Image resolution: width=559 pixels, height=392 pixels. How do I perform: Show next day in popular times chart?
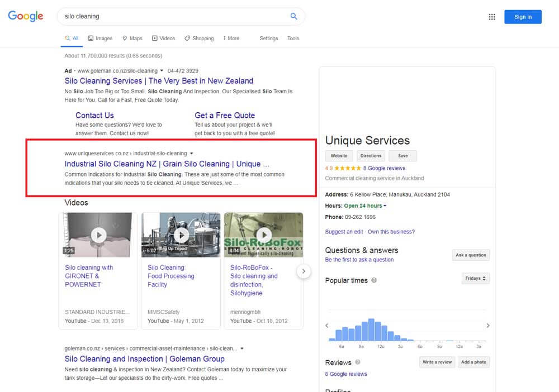tap(487, 326)
